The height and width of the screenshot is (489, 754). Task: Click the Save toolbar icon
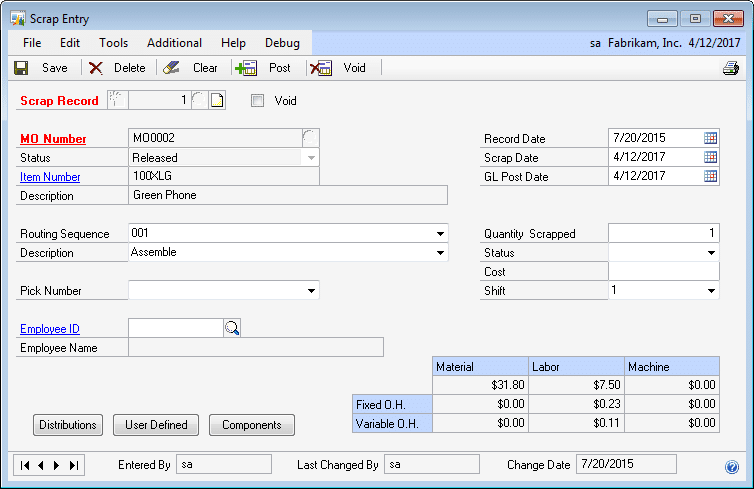(21, 68)
